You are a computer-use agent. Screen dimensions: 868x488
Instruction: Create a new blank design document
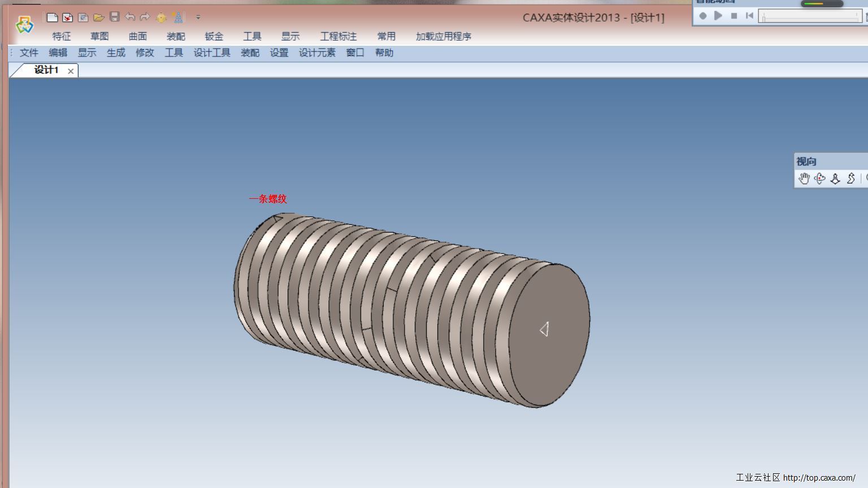click(x=52, y=18)
